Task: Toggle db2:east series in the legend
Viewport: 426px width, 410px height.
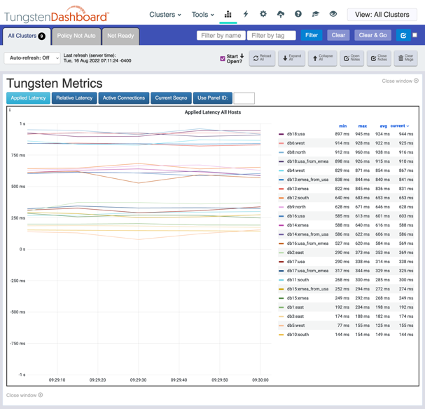Action: click(295, 252)
